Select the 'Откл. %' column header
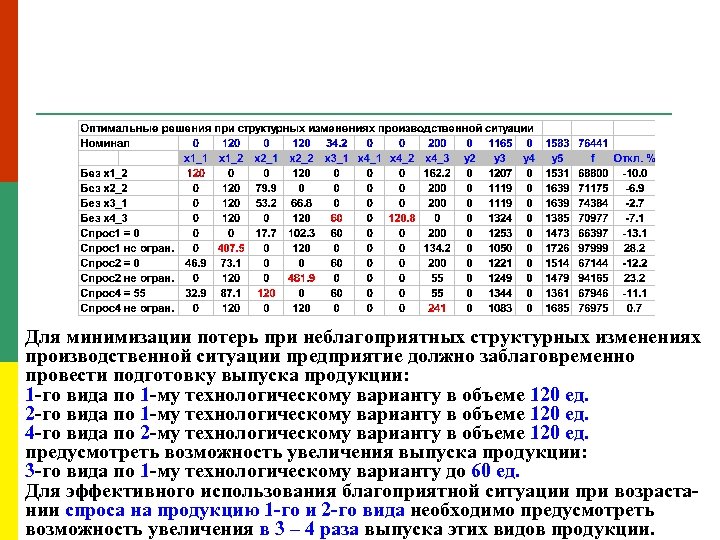 point(634,158)
